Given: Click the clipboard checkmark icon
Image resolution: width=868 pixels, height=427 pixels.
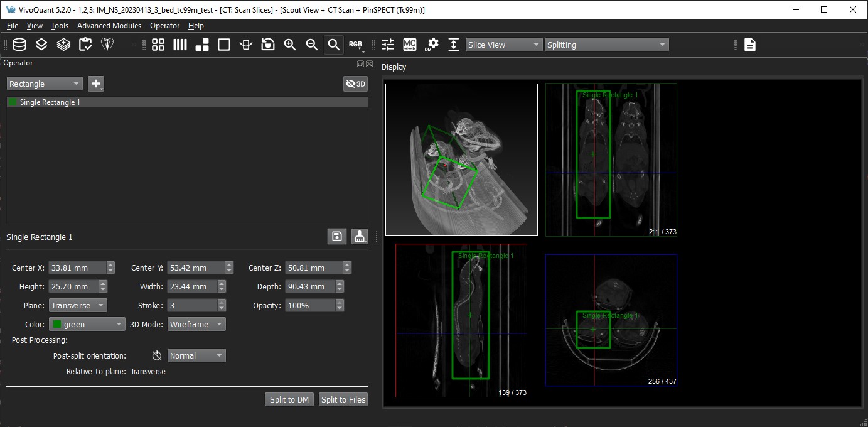Looking at the screenshot, I should [85, 45].
